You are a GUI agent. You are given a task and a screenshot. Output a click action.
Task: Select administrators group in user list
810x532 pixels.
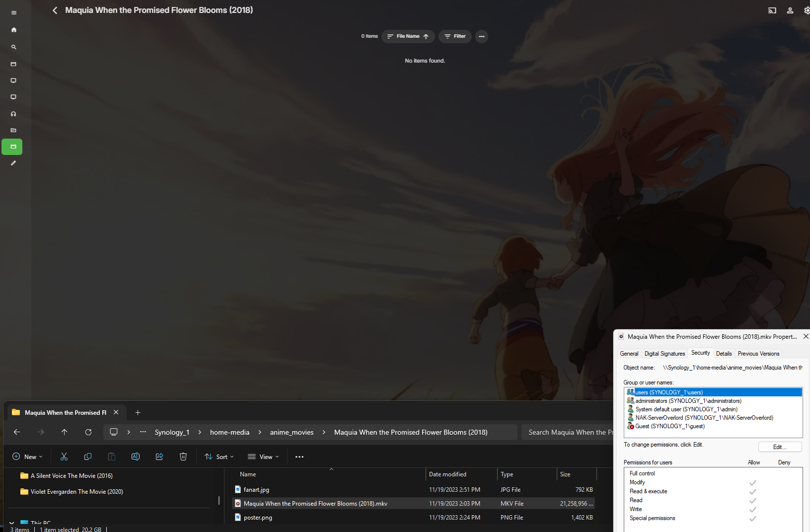(x=688, y=401)
